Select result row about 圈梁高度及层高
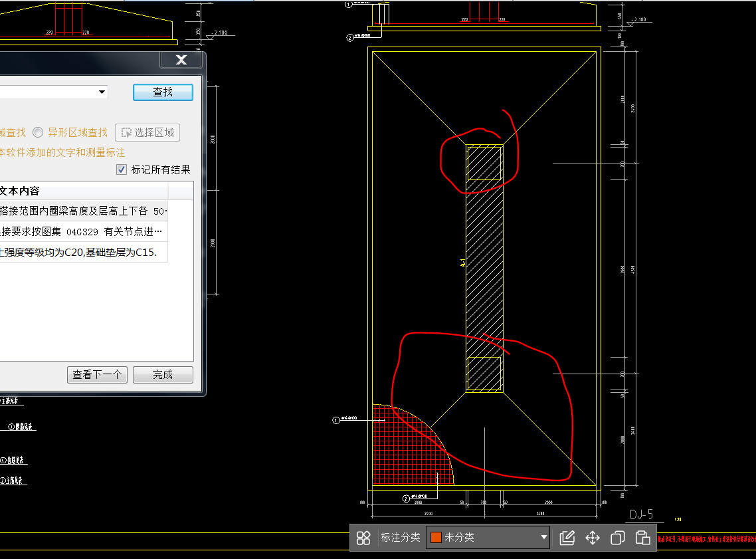756x559 pixels. pyautogui.click(x=84, y=211)
